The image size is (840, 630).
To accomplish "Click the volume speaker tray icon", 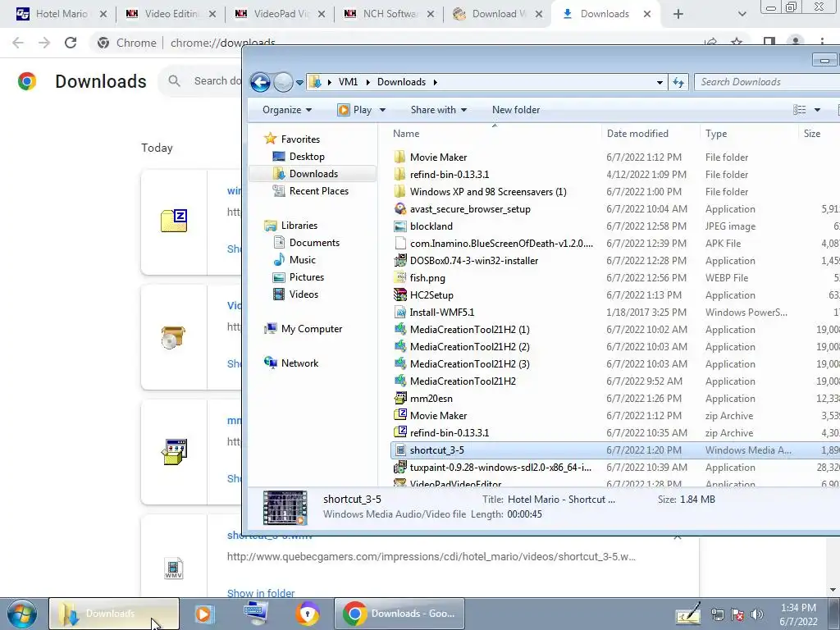I will (757, 614).
